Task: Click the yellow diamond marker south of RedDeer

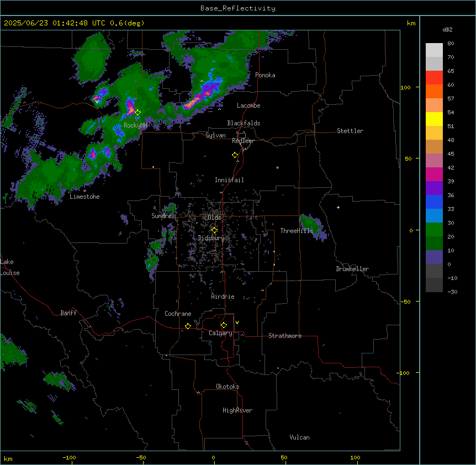Action: pyautogui.click(x=235, y=155)
